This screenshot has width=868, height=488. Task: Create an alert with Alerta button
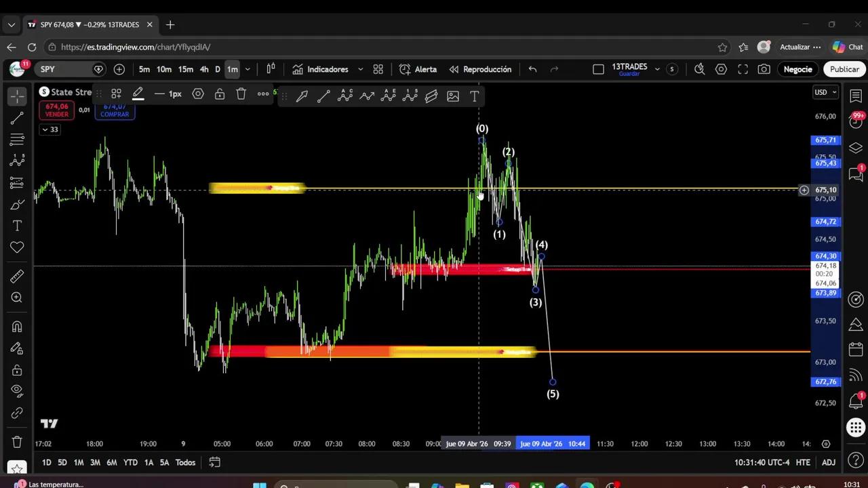pyautogui.click(x=418, y=69)
